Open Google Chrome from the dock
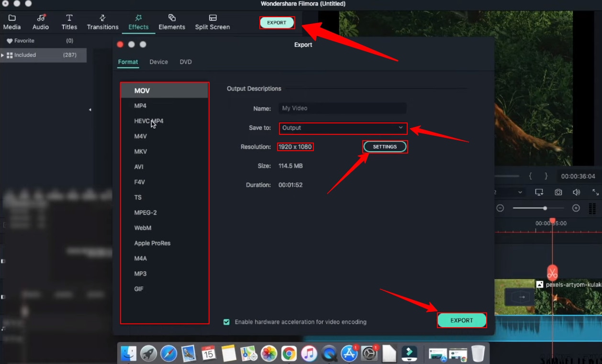This screenshot has height=364, width=602. pyautogui.click(x=289, y=353)
